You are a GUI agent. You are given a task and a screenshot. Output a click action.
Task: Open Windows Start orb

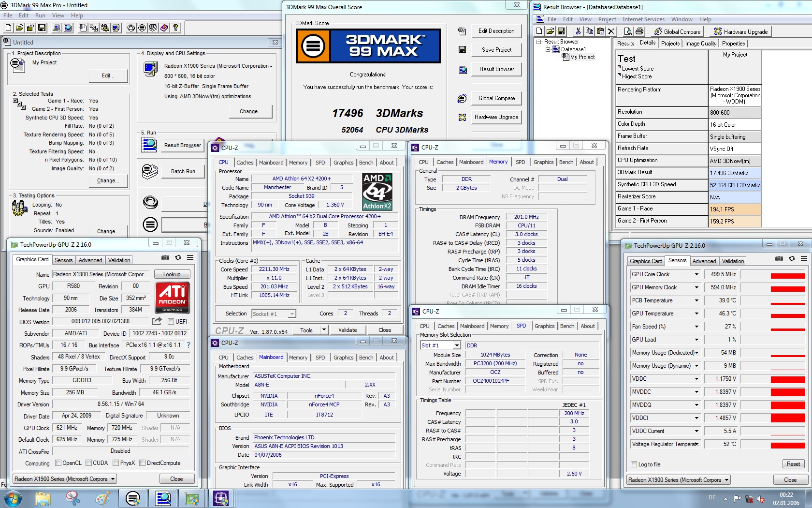pos(12,498)
